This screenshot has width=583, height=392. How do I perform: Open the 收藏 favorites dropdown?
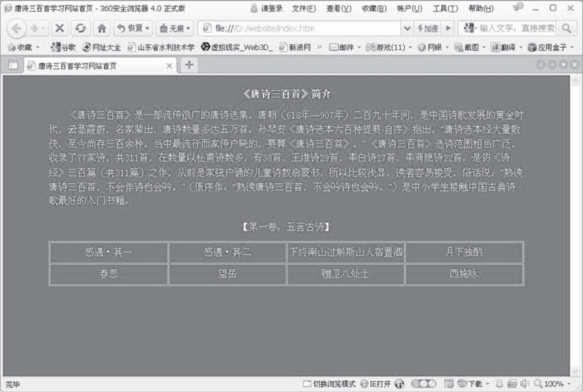[x=24, y=47]
